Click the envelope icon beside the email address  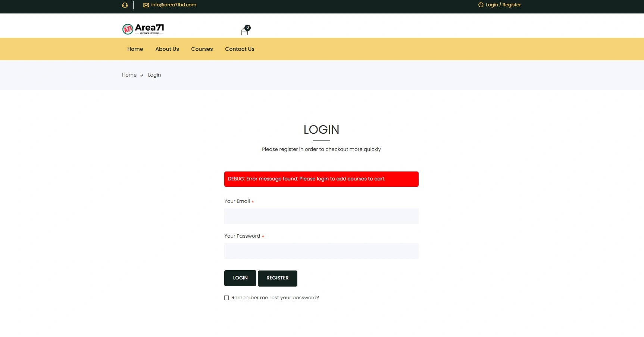[146, 5]
